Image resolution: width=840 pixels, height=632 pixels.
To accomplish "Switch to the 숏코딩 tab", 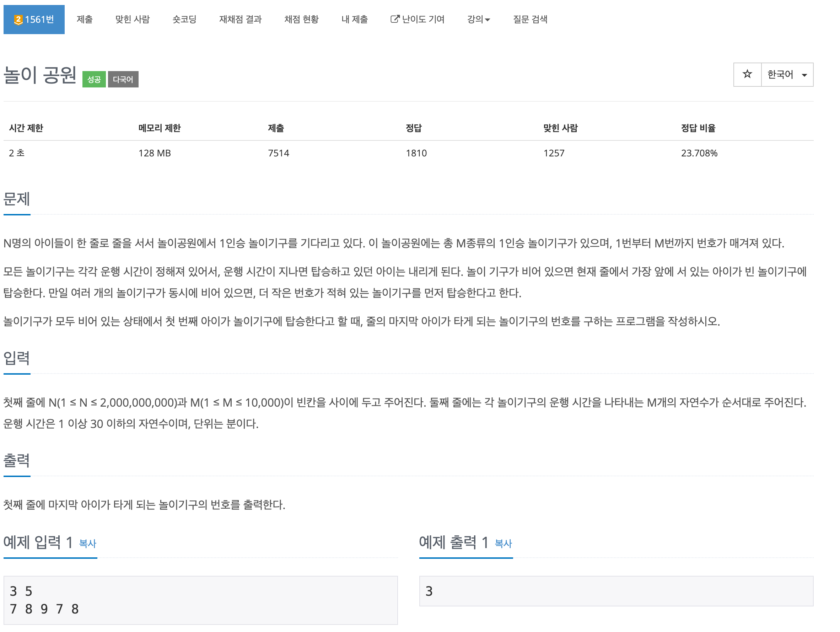I will coord(184,19).
